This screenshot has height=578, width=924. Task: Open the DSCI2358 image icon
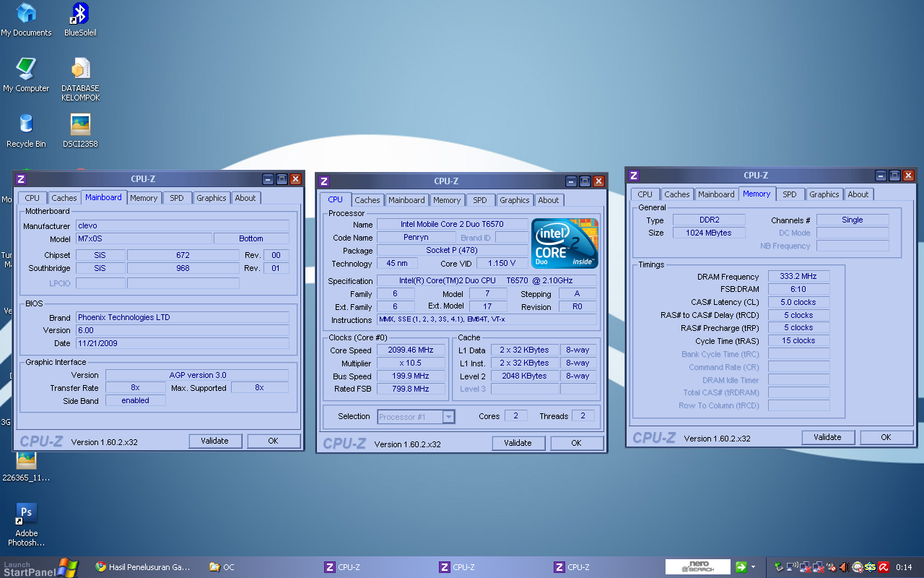pyautogui.click(x=80, y=131)
